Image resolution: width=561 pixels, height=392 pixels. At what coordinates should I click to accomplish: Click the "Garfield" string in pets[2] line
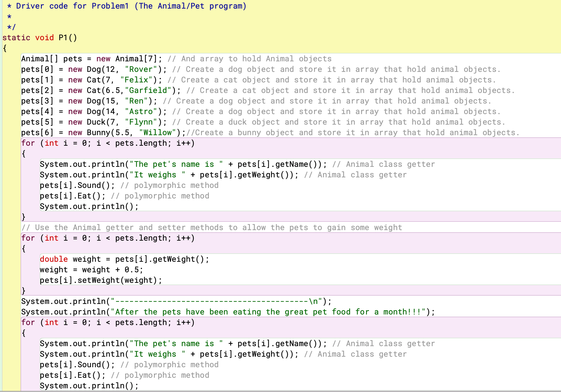pyautogui.click(x=148, y=91)
